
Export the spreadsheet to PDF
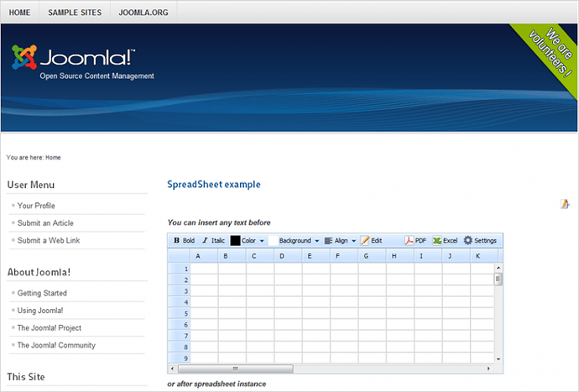pyautogui.click(x=415, y=241)
